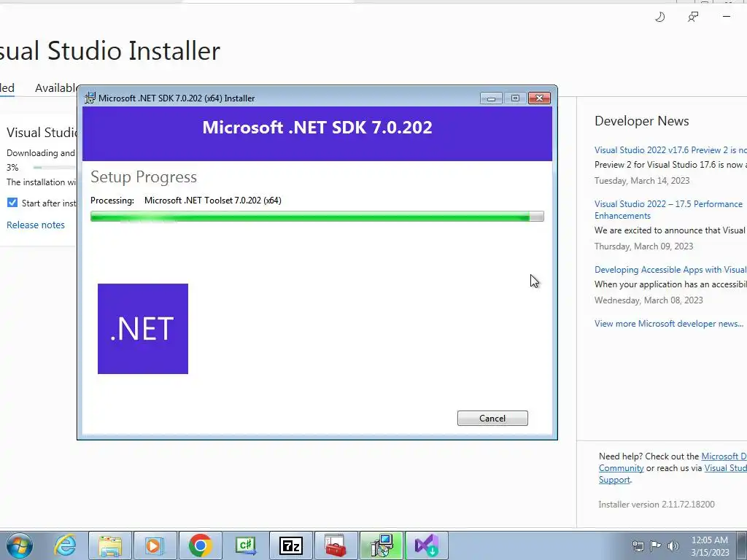Viewport: 747px width, 560px height.
Task: Click Visual Studio download progress bar at 3%
Action: coord(55,168)
